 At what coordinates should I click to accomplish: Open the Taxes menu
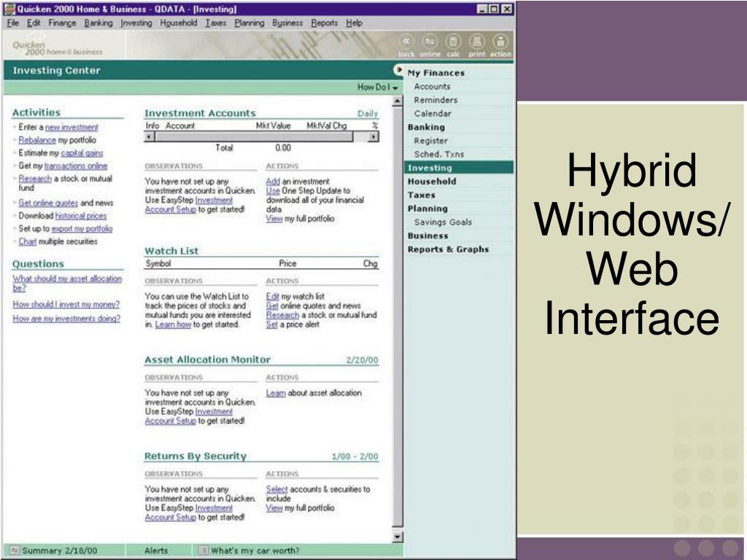(216, 23)
